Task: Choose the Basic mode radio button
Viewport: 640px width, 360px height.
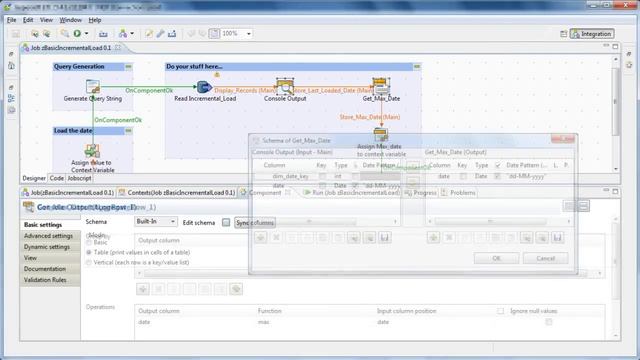Action: click(x=89, y=242)
